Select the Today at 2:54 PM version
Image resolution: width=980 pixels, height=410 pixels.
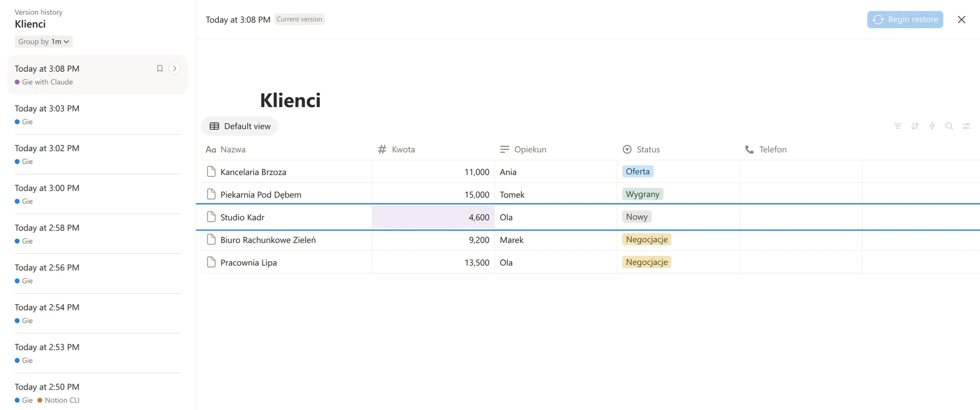(97, 314)
